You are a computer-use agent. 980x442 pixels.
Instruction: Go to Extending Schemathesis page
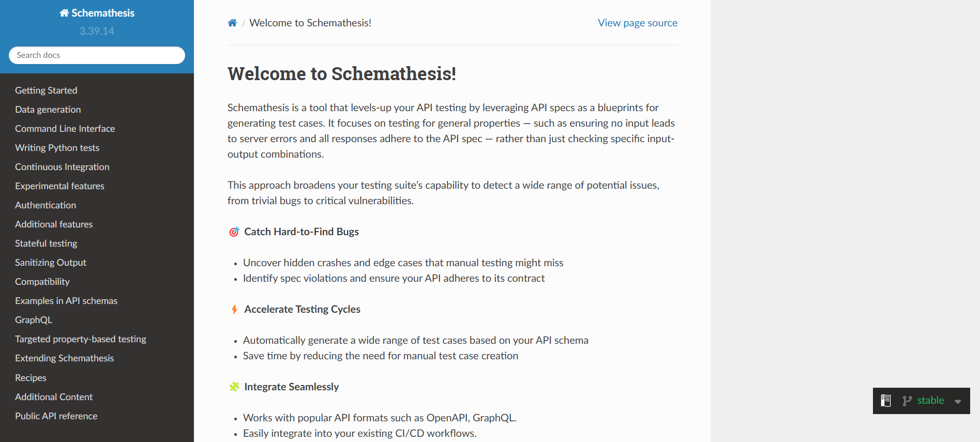tap(64, 358)
